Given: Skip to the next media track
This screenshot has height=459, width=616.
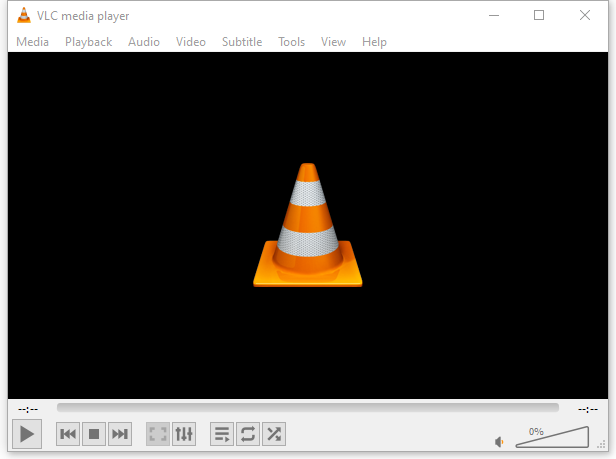Looking at the screenshot, I should click(x=120, y=434).
